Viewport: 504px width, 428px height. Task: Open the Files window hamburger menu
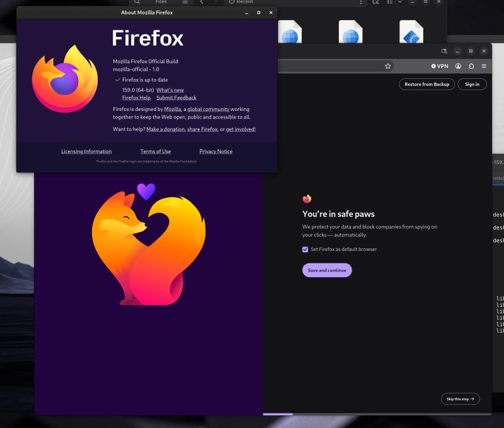(185, 2)
